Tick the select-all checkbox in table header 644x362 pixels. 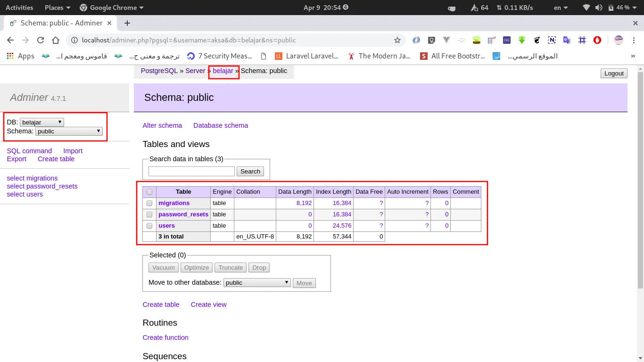149,192
